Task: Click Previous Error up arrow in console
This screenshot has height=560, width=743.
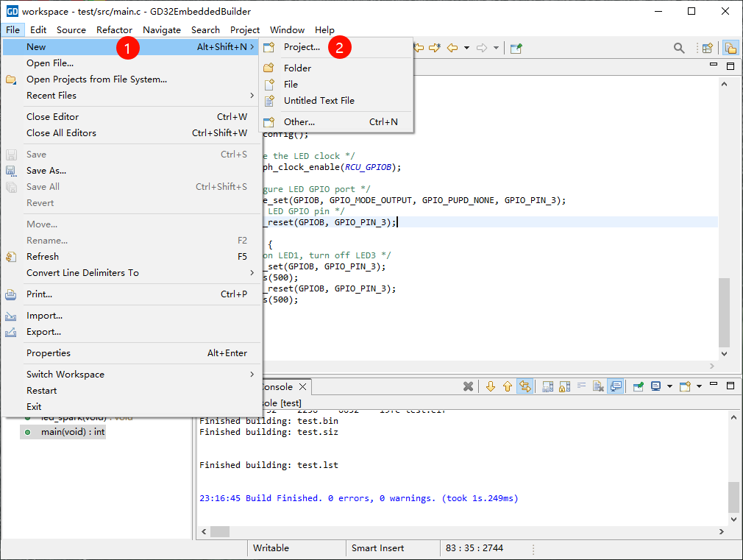Action: click(x=508, y=386)
